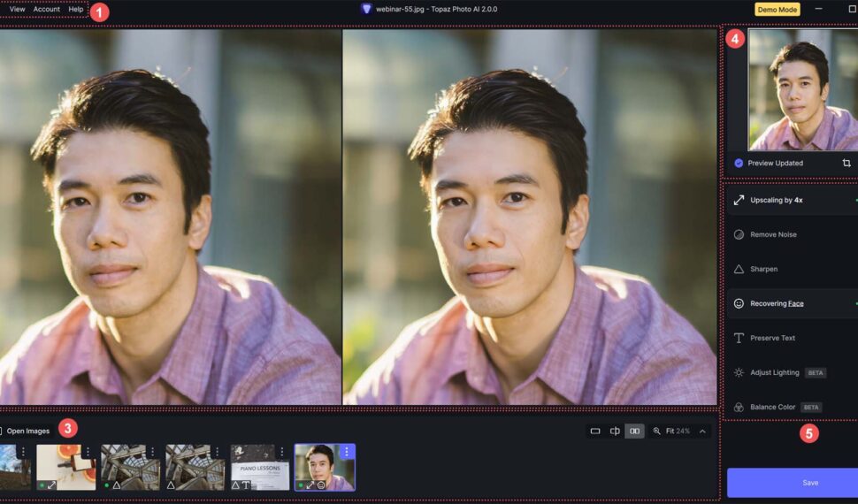Switch to single image view mode
The image size is (858, 504).
click(595, 431)
